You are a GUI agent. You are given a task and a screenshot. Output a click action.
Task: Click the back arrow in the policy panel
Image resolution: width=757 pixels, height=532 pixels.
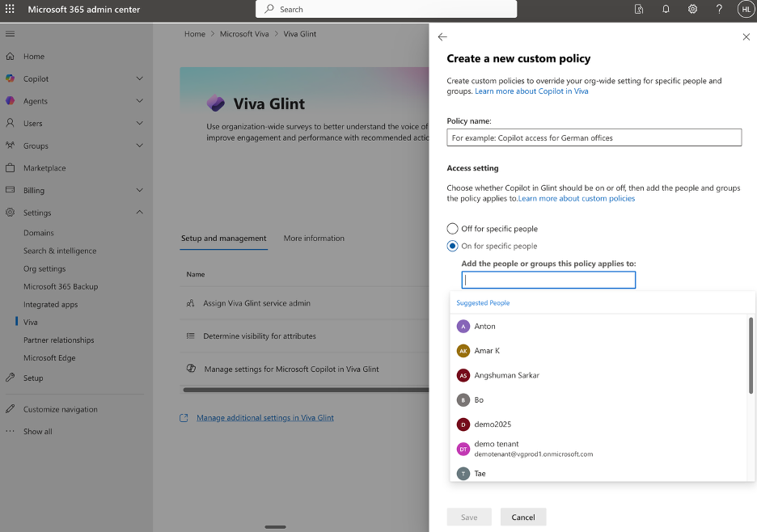point(442,36)
